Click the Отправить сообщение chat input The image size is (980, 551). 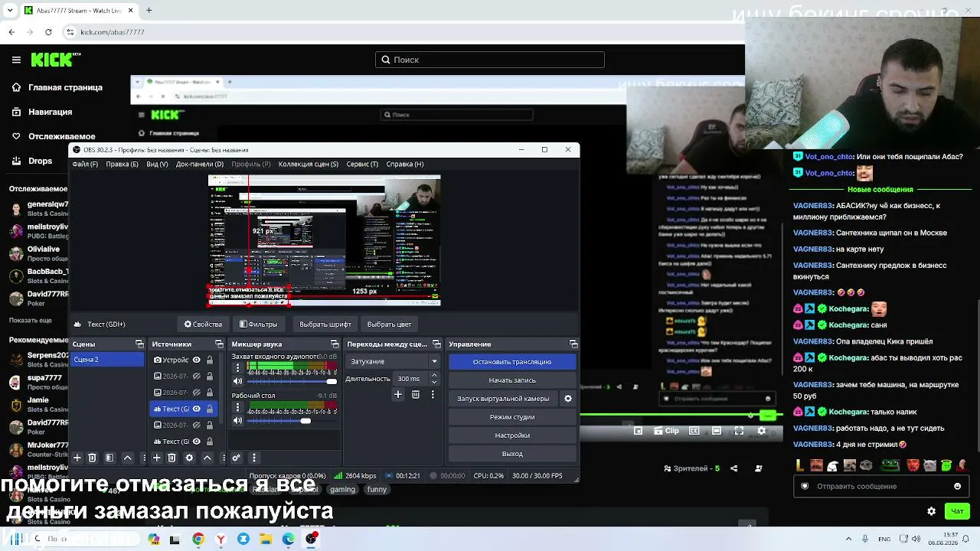click(x=880, y=486)
